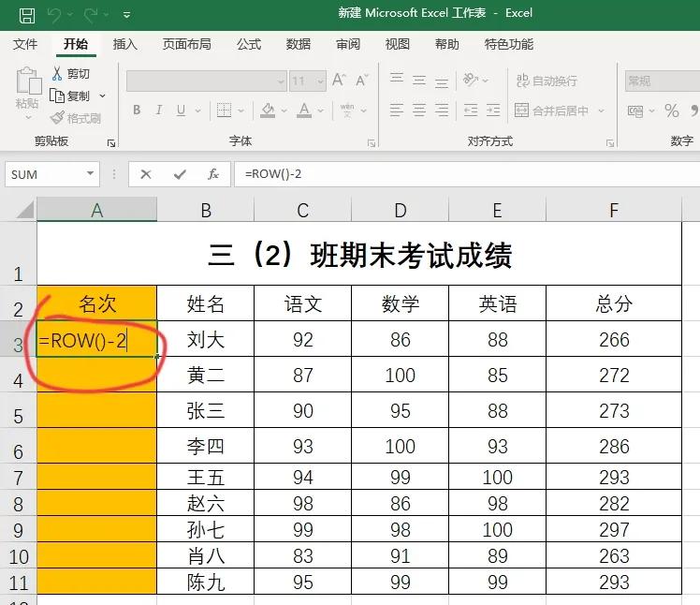Click the 粘贴 paste clipboard icon
The image size is (700, 605).
tap(29, 81)
